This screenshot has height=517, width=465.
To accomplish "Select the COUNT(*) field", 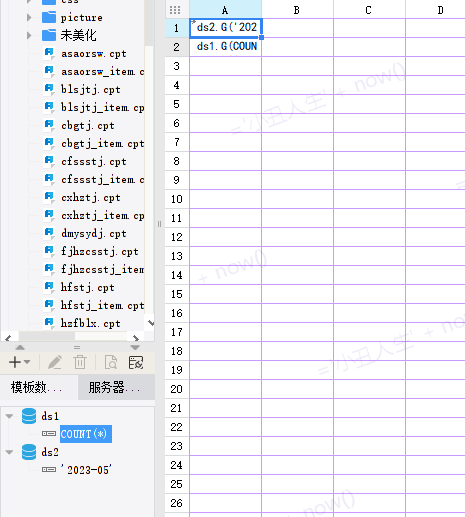I will pos(86,434).
